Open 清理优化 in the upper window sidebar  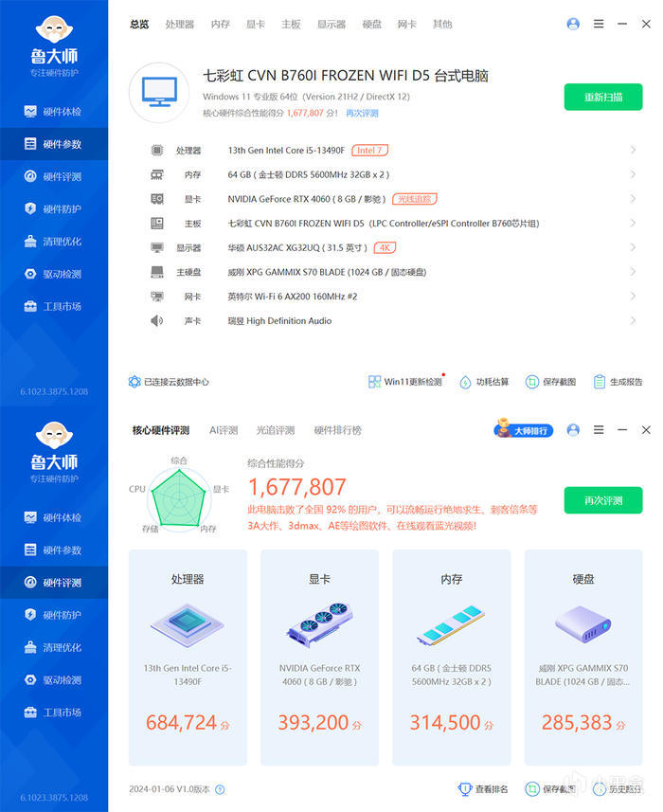53,242
